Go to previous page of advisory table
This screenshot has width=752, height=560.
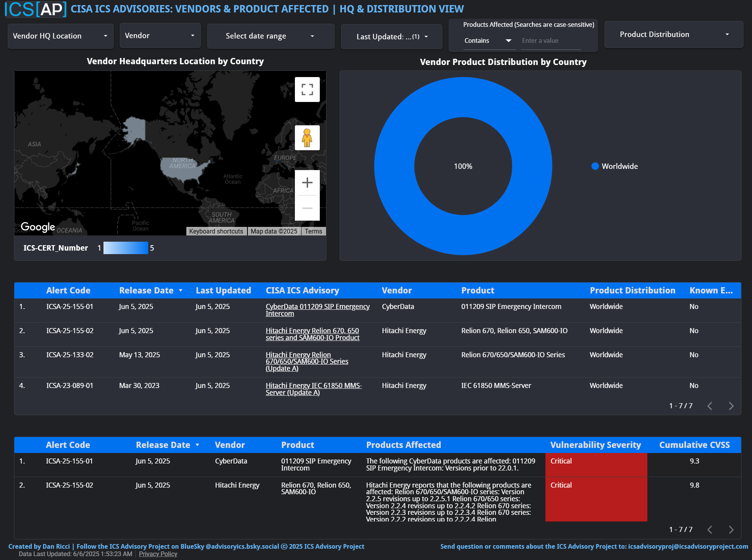(x=710, y=406)
